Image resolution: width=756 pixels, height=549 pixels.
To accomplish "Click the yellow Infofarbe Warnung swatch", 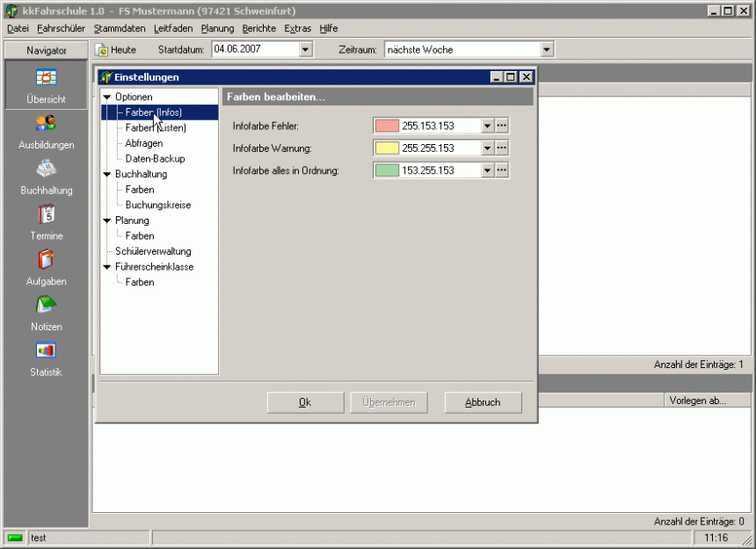I will click(x=388, y=148).
